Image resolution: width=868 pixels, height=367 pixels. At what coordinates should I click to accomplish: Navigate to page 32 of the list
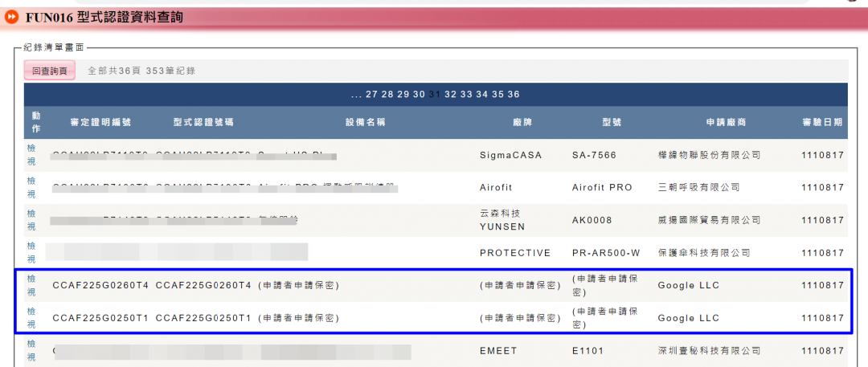(x=450, y=95)
